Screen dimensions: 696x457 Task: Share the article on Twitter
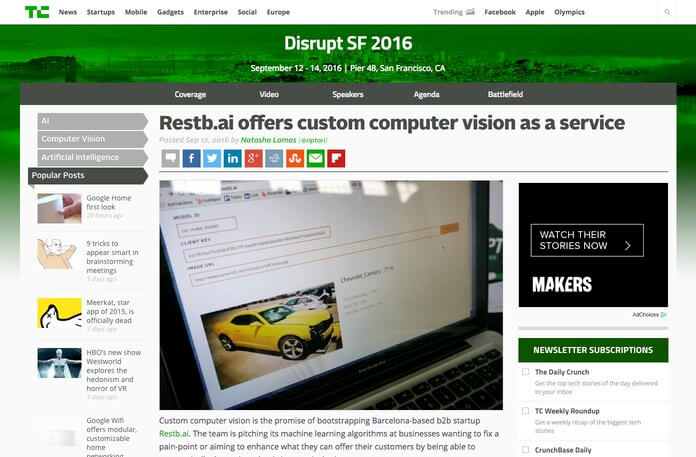click(212, 158)
